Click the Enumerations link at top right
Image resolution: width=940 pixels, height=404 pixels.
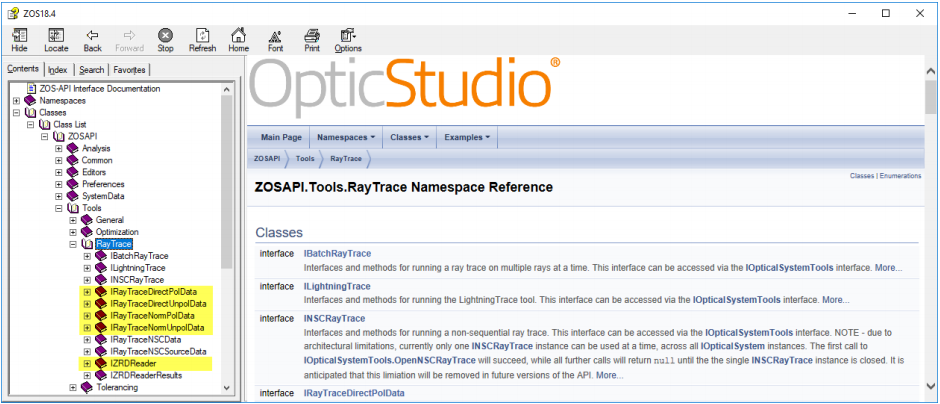tap(900, 176)
